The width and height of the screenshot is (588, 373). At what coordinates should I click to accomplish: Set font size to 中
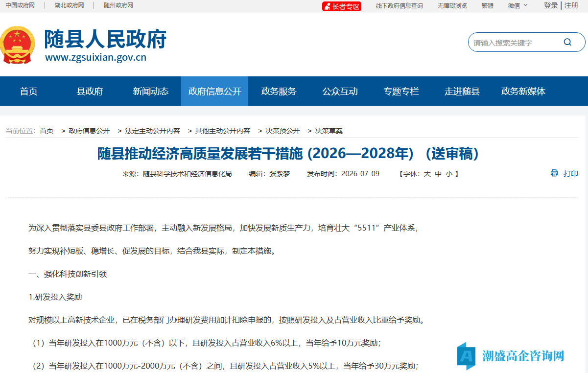coord(438,174)
